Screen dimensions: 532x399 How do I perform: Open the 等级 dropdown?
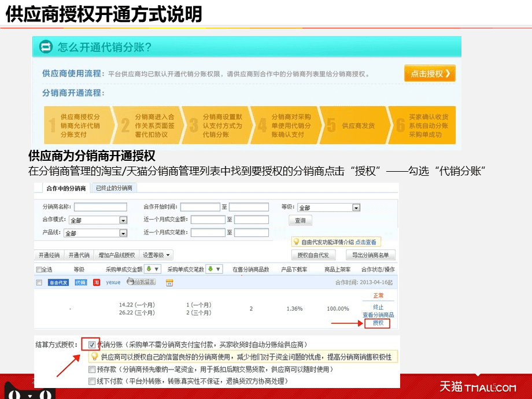[x=356, y=208]
